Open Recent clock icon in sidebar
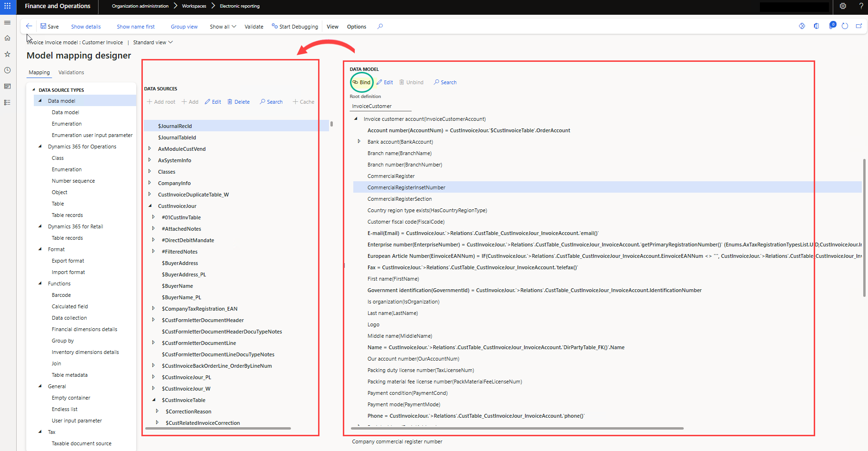The height and width of the screenshot is (451, 868). point(8,70)
